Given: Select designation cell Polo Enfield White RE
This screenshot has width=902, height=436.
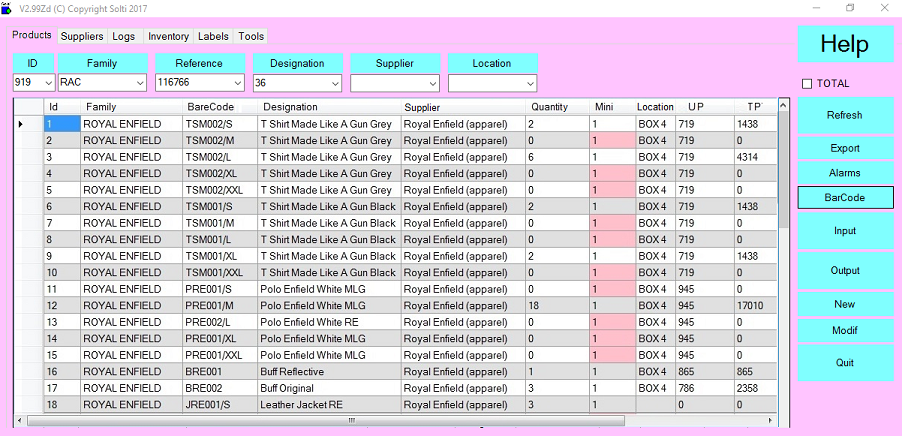Looking at the screenshot, I should pos(329,322).
